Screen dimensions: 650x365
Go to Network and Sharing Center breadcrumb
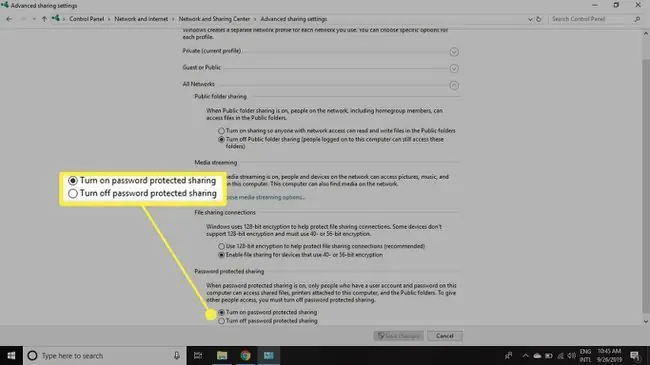(214, 19)
